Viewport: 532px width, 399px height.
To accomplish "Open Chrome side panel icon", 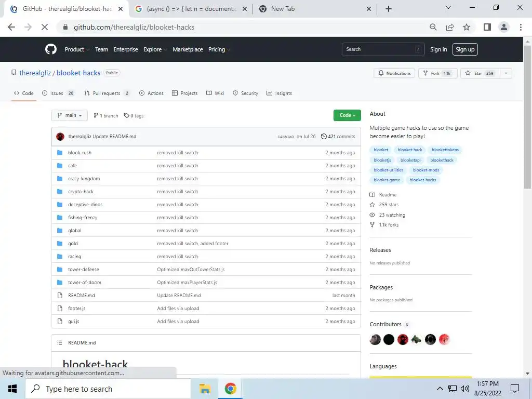I will pyautogui.click(x=487, y=27).
